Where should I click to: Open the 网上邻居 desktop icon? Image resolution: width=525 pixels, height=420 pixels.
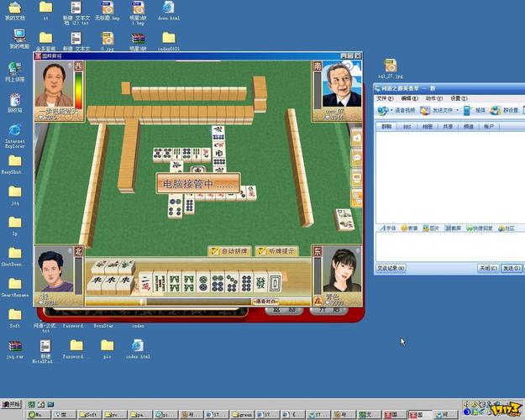(15, 71)
